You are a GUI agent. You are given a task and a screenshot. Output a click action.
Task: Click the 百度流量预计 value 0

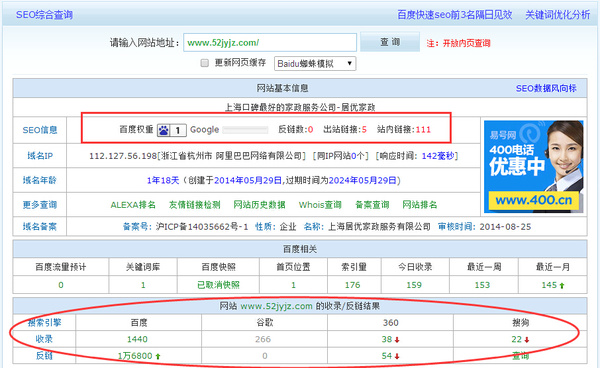point(61,285)
